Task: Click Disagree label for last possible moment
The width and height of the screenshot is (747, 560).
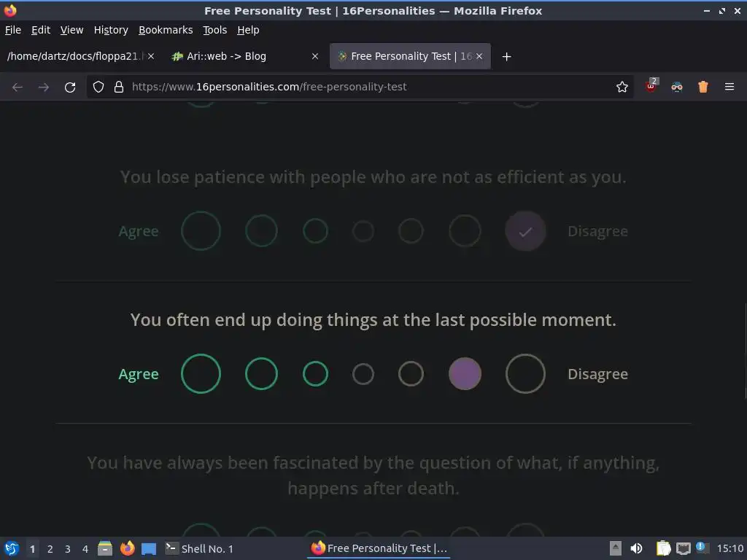Action: click(598, 374)
